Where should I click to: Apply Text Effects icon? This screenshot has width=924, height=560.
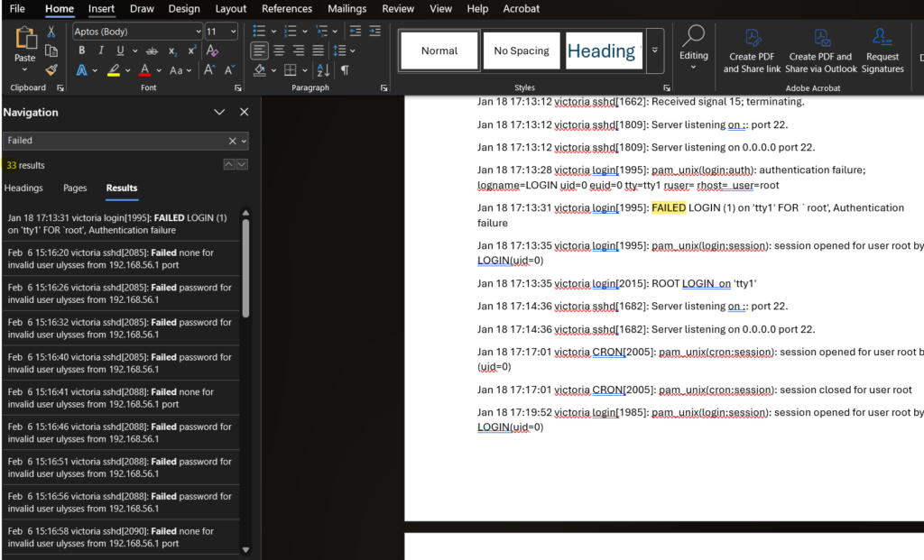(82, 70)
